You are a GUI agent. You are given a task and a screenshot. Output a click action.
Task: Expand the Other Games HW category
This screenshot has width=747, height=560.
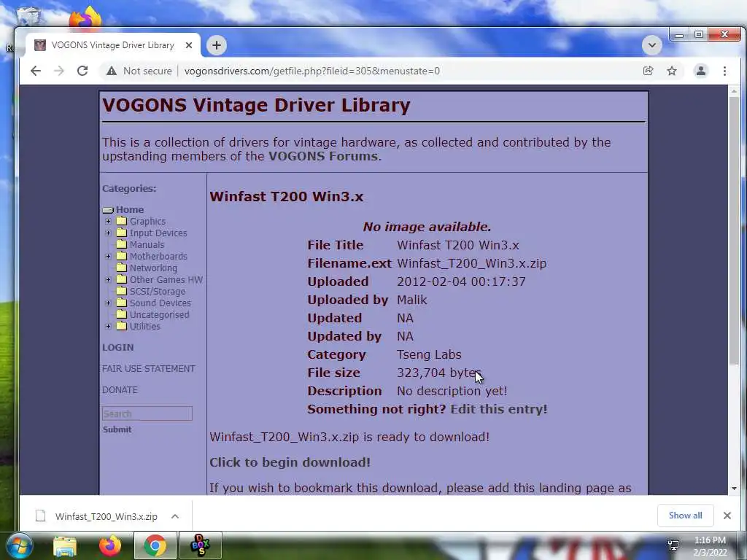click(x=108, y=279)
